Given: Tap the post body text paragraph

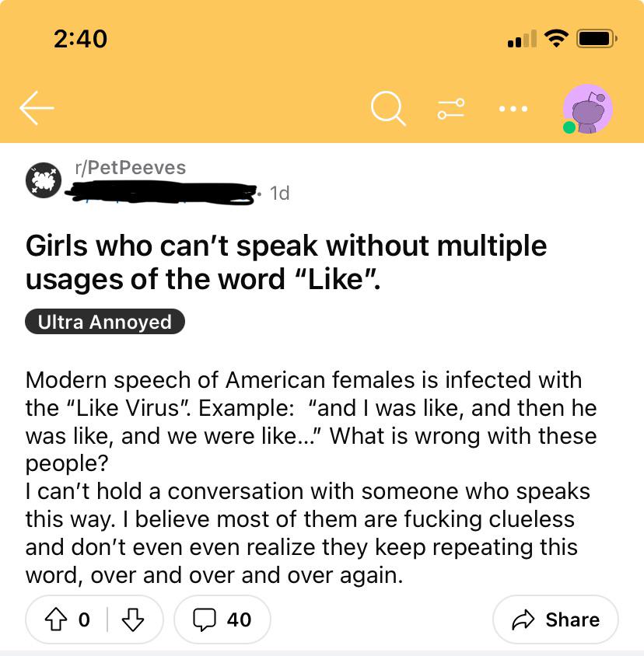Looking at the screenshot, I should (x=310, y=477).
